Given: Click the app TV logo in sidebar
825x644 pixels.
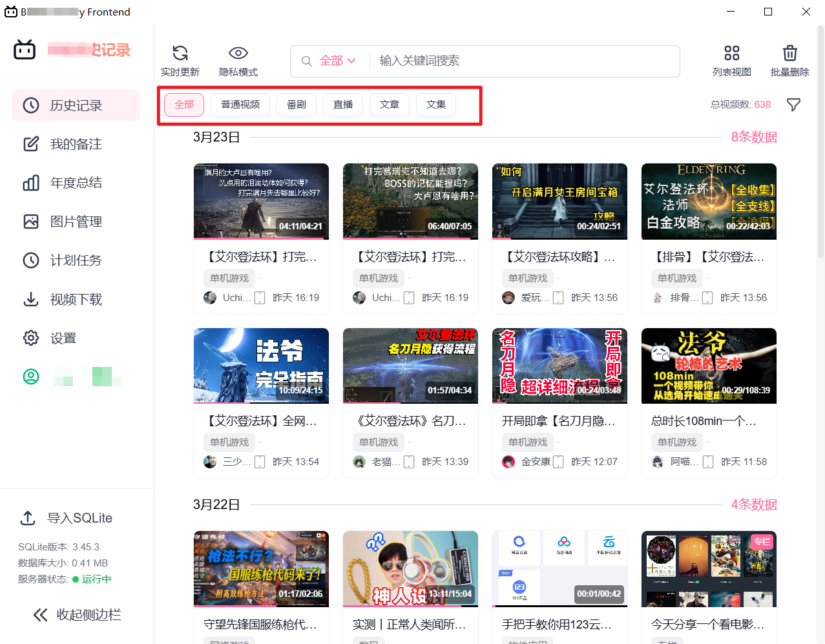Looking at the screenshot, I should point(25,50).
